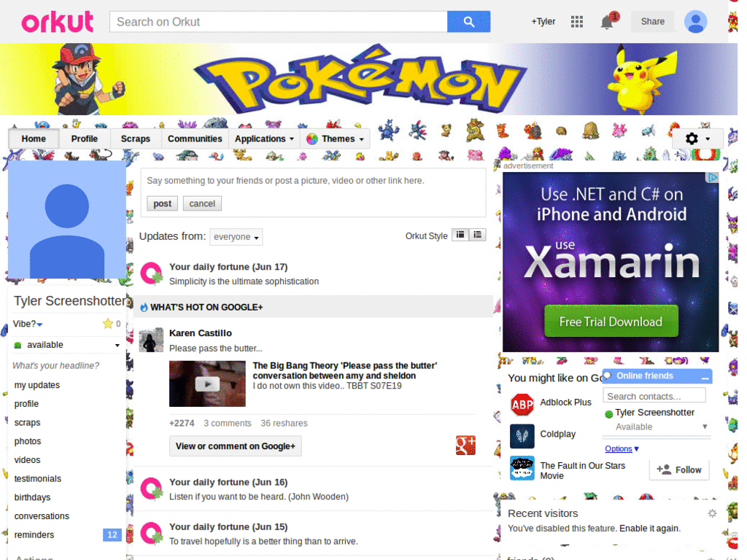The image size is (747, 560).
Task: Click the Adblock Plus ABP icon
Action: [x=522, y=405]
